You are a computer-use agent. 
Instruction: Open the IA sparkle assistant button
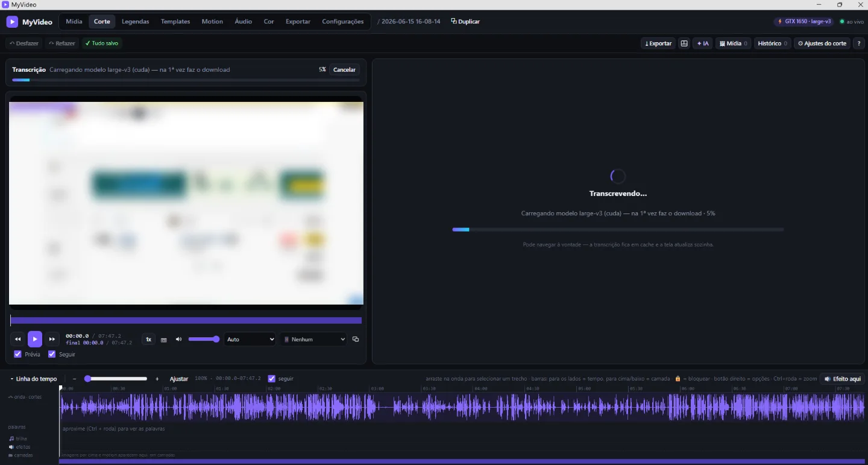coord(702,43)
